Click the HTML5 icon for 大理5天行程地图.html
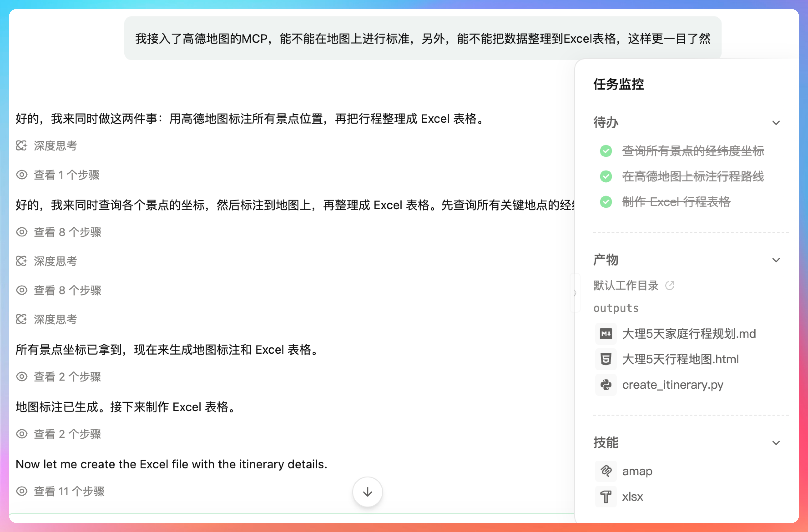 606,359
